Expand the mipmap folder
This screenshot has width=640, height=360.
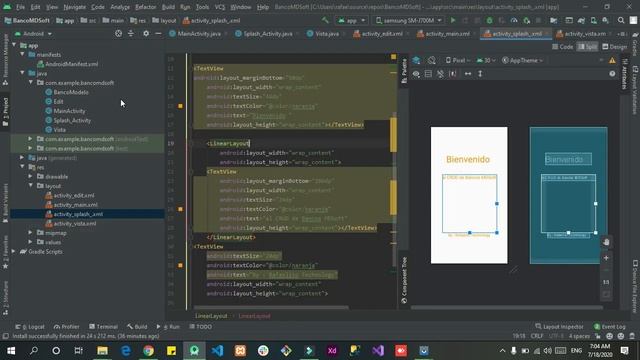[30, 233]
